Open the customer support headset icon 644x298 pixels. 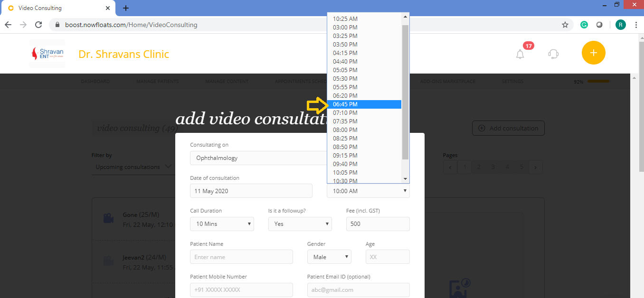(x=553, y=54)
